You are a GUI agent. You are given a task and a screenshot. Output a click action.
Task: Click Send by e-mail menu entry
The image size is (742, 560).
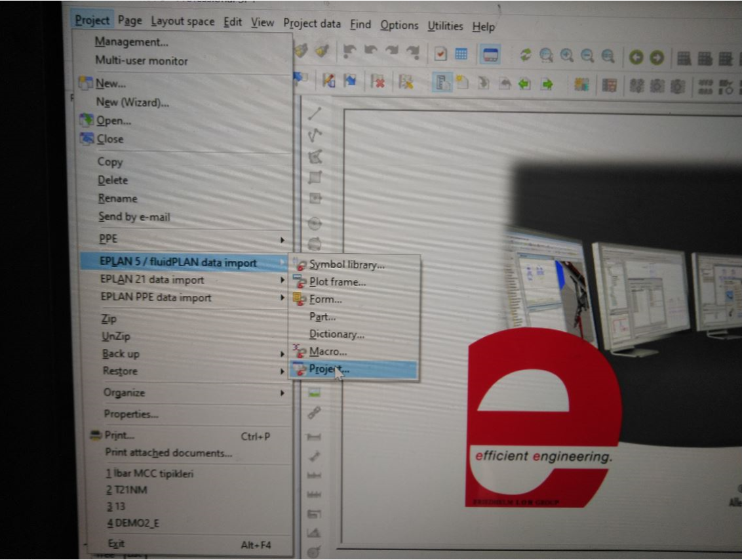click(134, 217)
